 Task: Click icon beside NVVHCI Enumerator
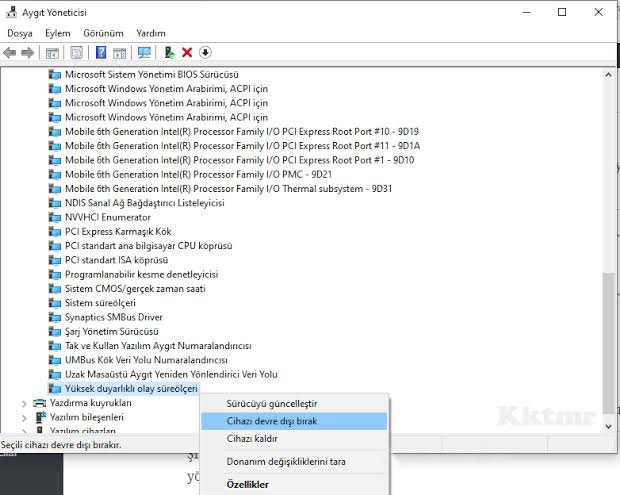[x=55, y=217]
